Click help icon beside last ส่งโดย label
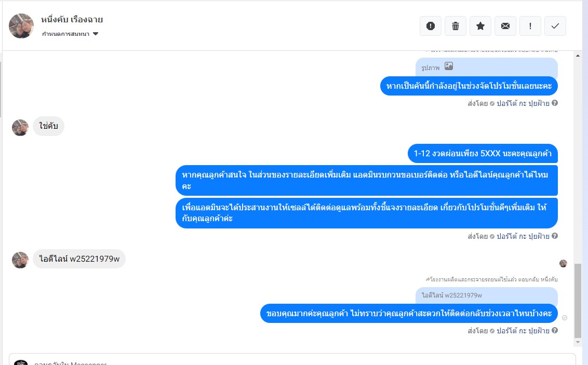This screenshot has height=365, width=588. coord(555,330)
